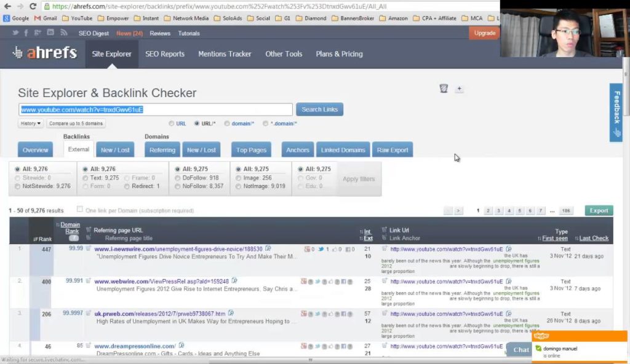The width and height of the screenshot is (630, 364).
Task: Select the DoFollow: 918 filter
Action: pos(178,178)
